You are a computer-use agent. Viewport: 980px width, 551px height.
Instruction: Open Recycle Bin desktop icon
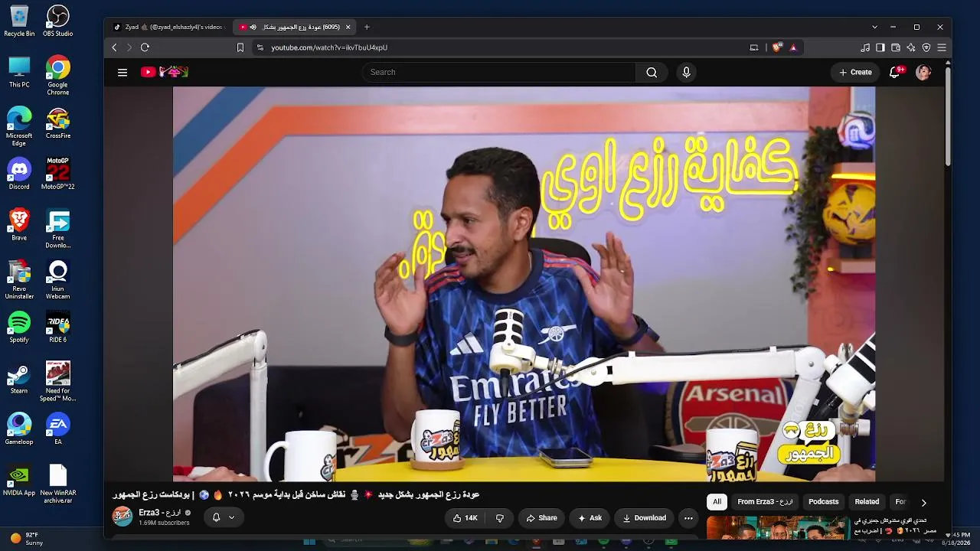click(x=19, y=21)
